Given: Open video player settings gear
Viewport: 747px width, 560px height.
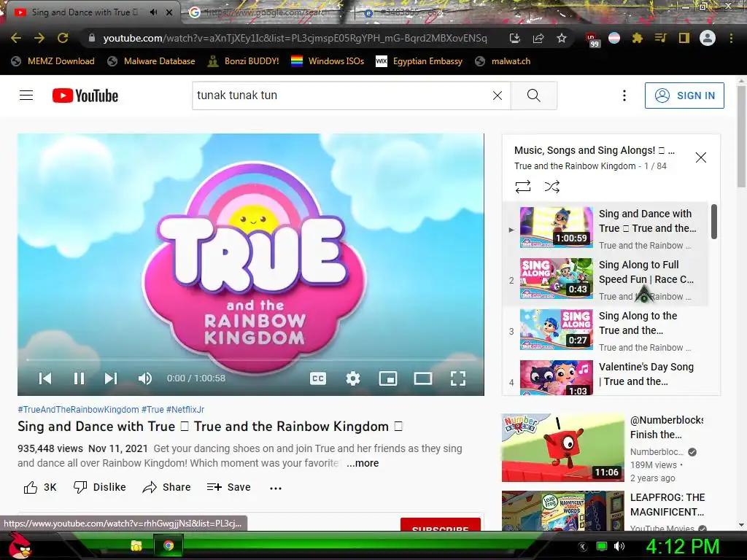Looking at the screenshot, I should tap(353, 378).
